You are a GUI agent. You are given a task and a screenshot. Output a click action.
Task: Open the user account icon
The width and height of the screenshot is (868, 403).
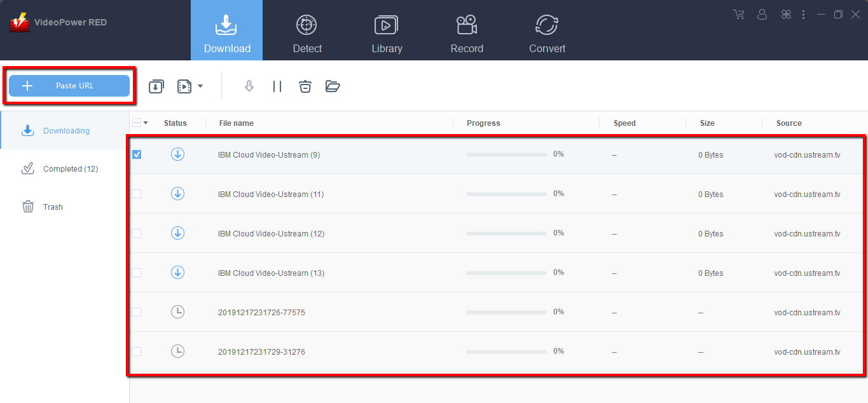point(762,14)
